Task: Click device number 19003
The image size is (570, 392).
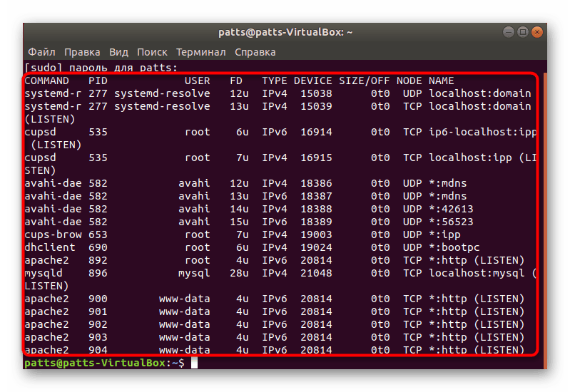Action: pos(316,234)
